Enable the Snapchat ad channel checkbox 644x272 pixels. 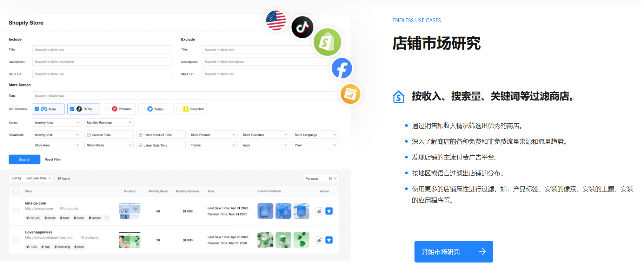[x=178, y=109]
